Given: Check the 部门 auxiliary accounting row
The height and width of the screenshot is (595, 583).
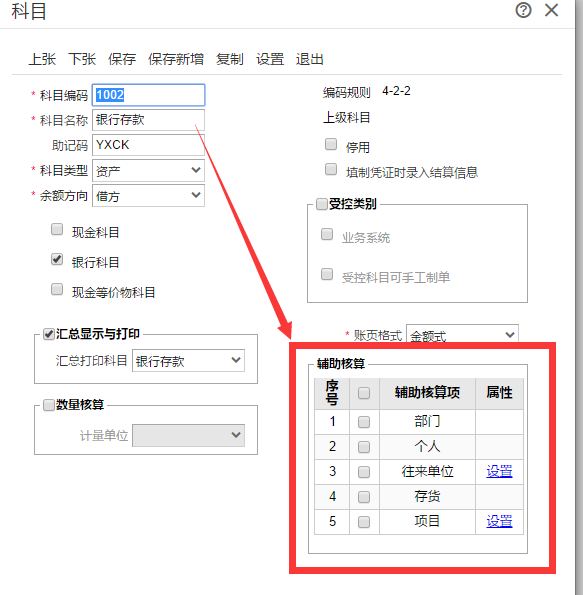Looking at the screenshot, I should coord(364,422).
